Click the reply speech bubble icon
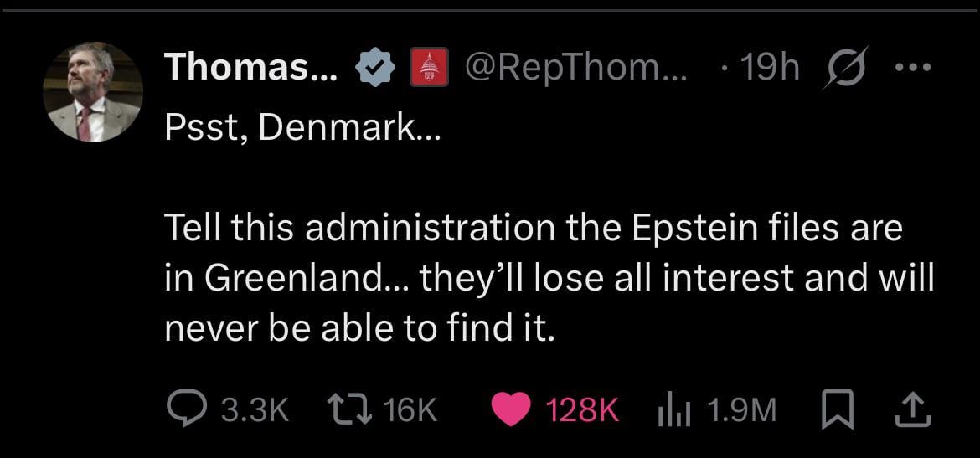This screenshot has height=458, width=980. point(183,409)
